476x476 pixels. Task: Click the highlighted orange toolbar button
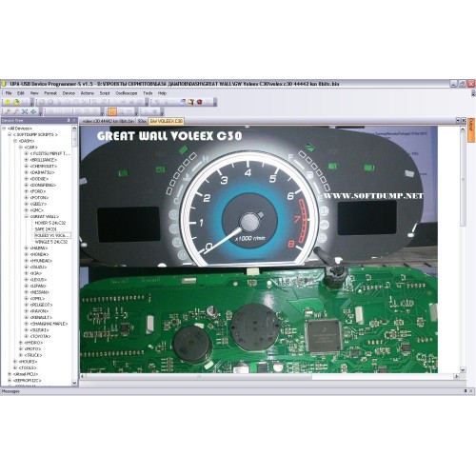pyautogui.click(x=112, y=111)
